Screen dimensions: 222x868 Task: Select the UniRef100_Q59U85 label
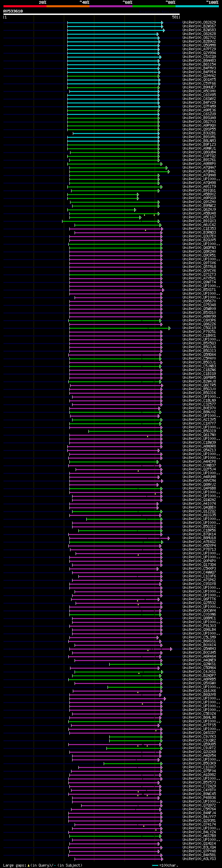tap(199, 744)
